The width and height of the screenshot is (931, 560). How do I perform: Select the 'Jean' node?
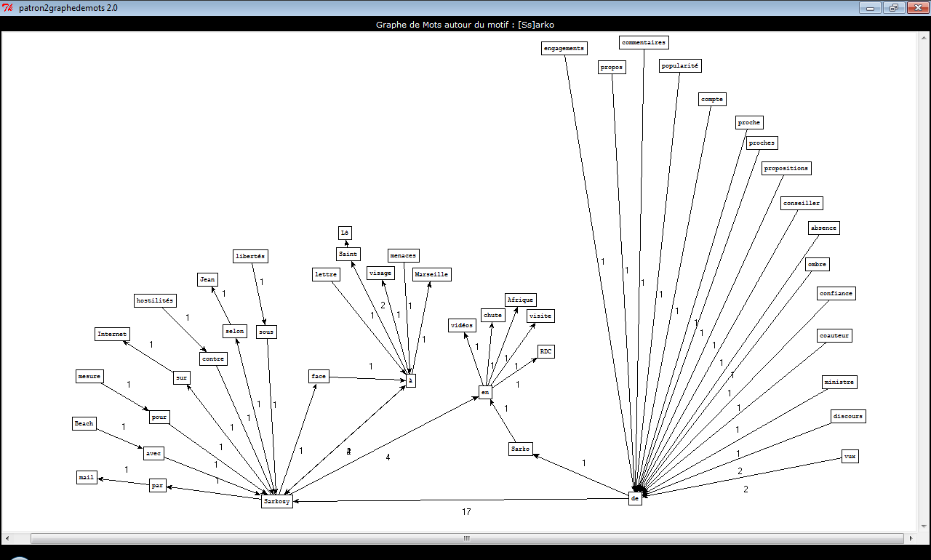coord(208,279)
